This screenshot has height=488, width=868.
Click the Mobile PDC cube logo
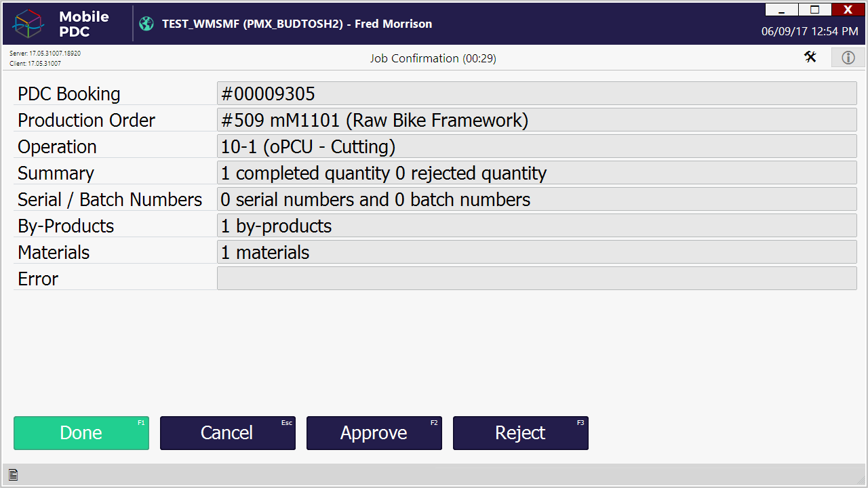(x=28, y=24)
